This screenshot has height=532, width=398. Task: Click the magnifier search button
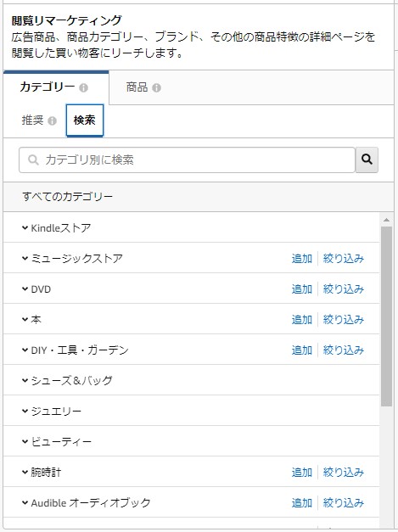(x=367, y=160)
